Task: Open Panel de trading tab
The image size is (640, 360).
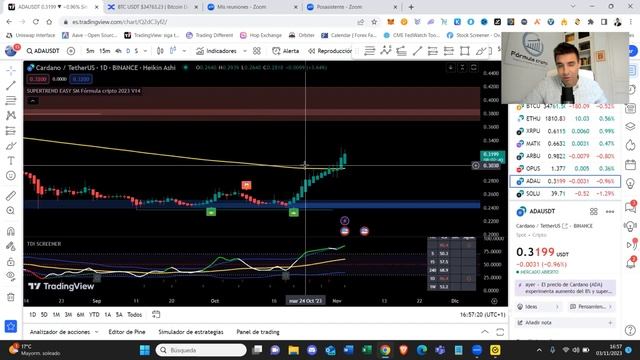Action: pyautogui.click(x=258, y=332)
